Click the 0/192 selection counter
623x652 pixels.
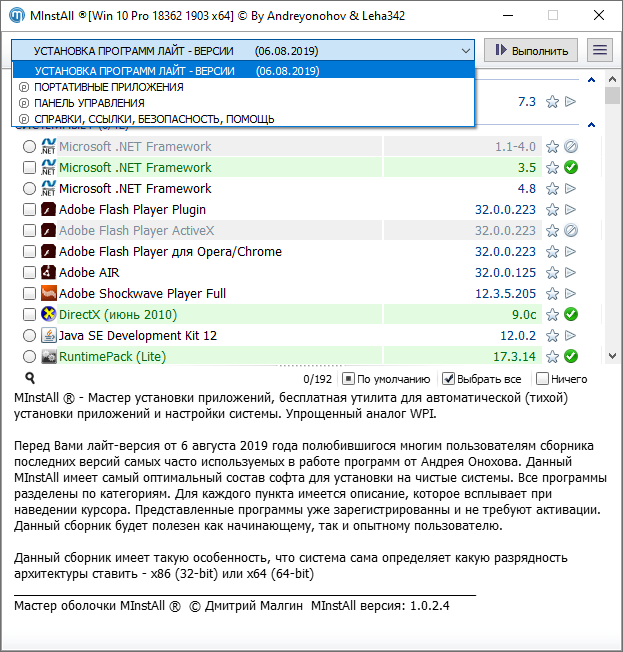tap(317, 379)
